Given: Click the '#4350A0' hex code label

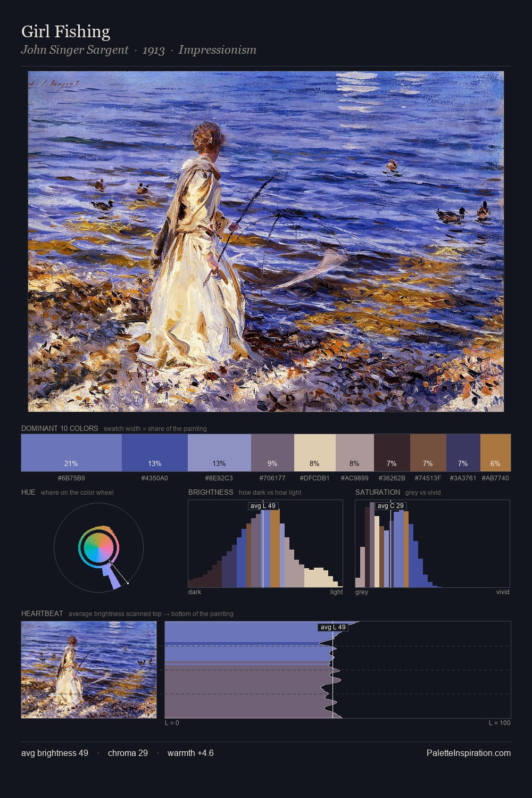Looking at the screenshot, I should [x=155, y=478].
